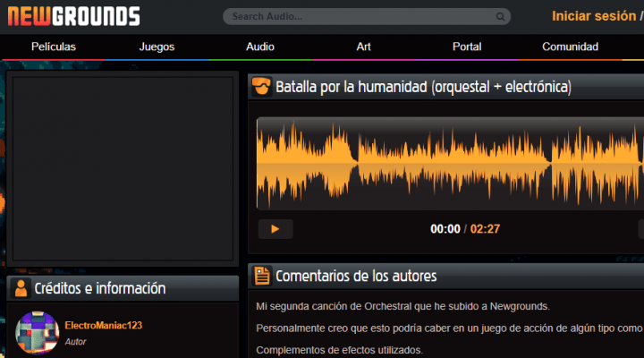Open the Juegos menu
The height and width of the screenshot is (358, 644).
click(x=157, y=47)
